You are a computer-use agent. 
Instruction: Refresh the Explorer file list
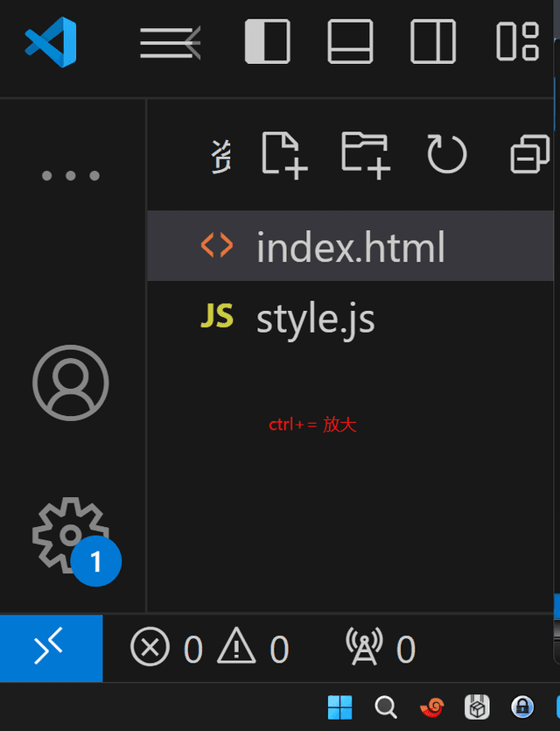pos(447,155)
